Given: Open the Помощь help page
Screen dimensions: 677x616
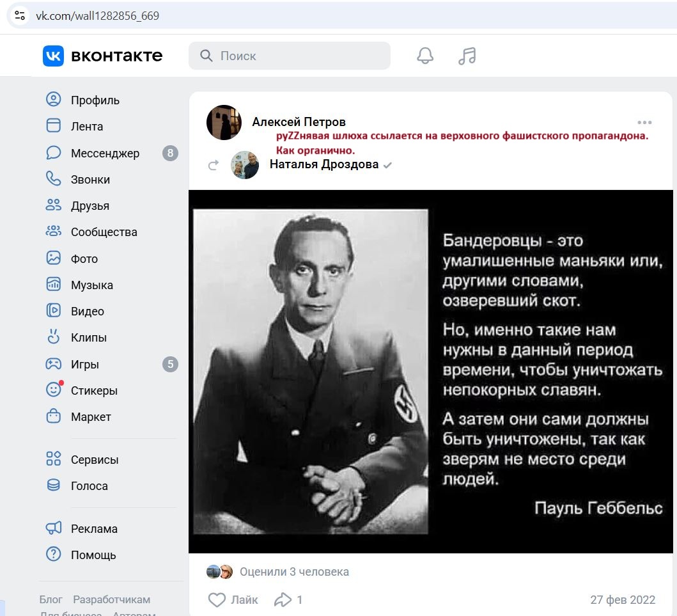Looking at the screenshot, I should [x=93, y=555].
